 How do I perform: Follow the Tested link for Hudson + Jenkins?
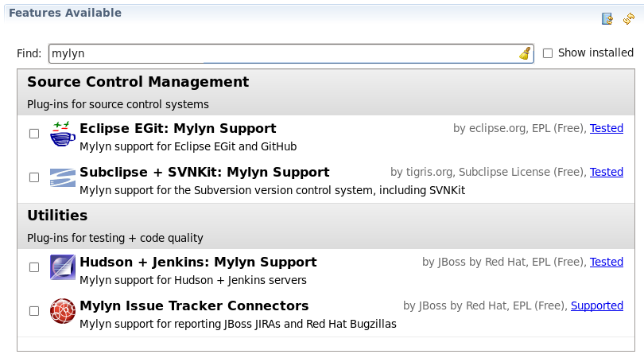point(606,262)
